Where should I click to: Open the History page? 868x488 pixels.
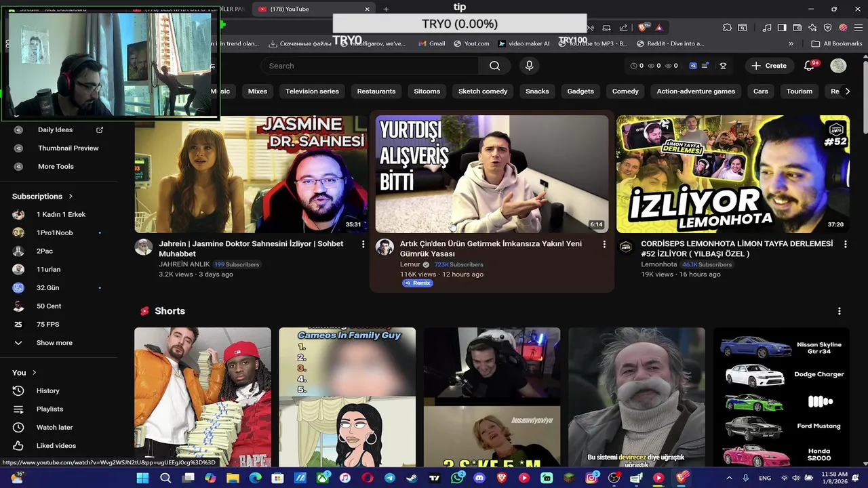[47, 391]
